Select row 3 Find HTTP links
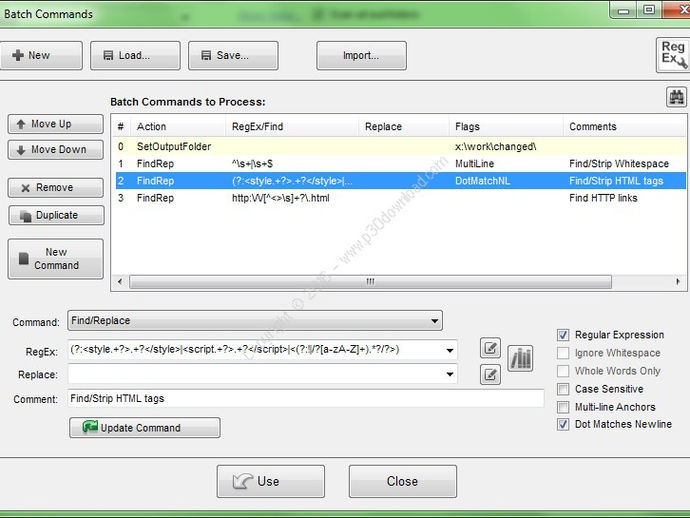Screen dimensions: 690x518 [400, 198]
